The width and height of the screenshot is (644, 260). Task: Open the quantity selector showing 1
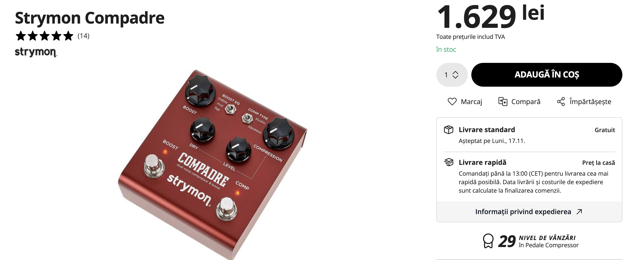click(x=452, y=75)
